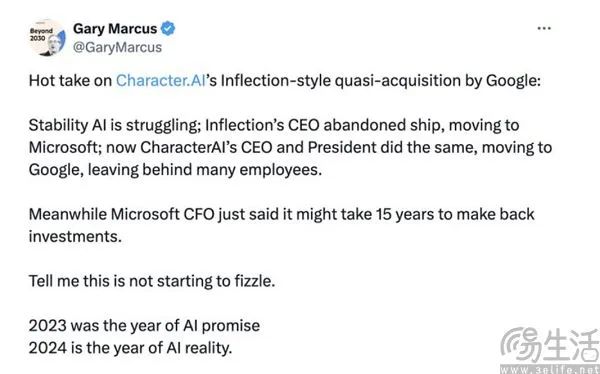The height and width of the screenshot is (374, 600).
Task: Open the @GaryMarcus handle link
Action: click(117, 47)
